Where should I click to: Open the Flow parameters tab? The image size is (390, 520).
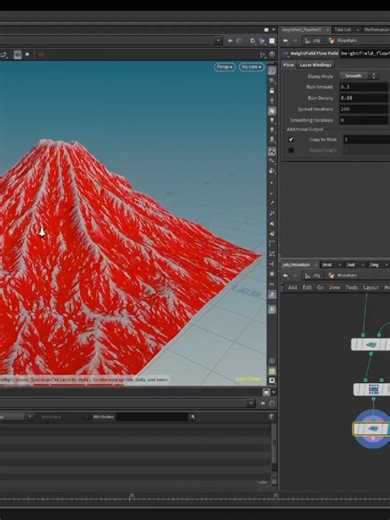click(289, 65)
